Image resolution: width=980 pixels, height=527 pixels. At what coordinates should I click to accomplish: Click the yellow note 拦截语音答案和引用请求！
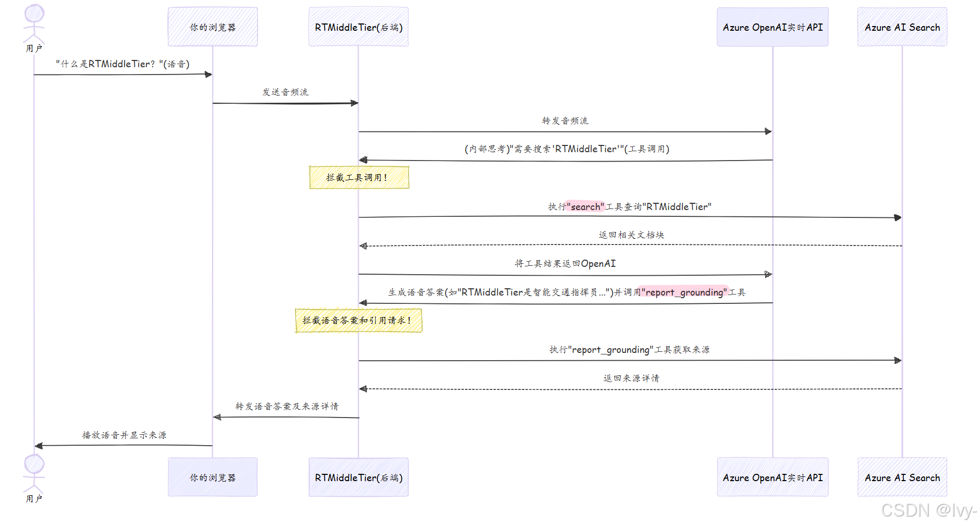[x=359, y=320]
